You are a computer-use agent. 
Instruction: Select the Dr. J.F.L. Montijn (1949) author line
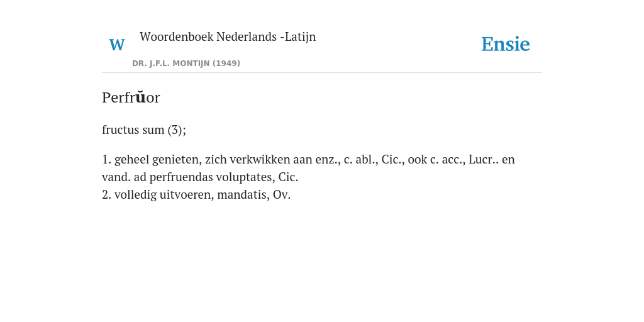click(186, 64)
